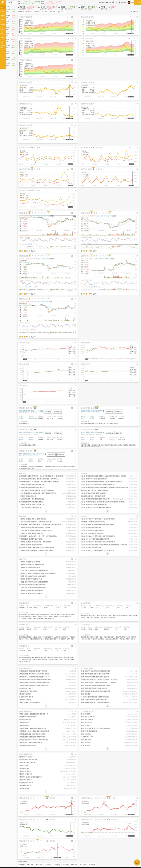The height and width of the screenshot is (868, 141).
Task: Click 公開說明書 button for 儒鴻企業
Action: point(48,412)
